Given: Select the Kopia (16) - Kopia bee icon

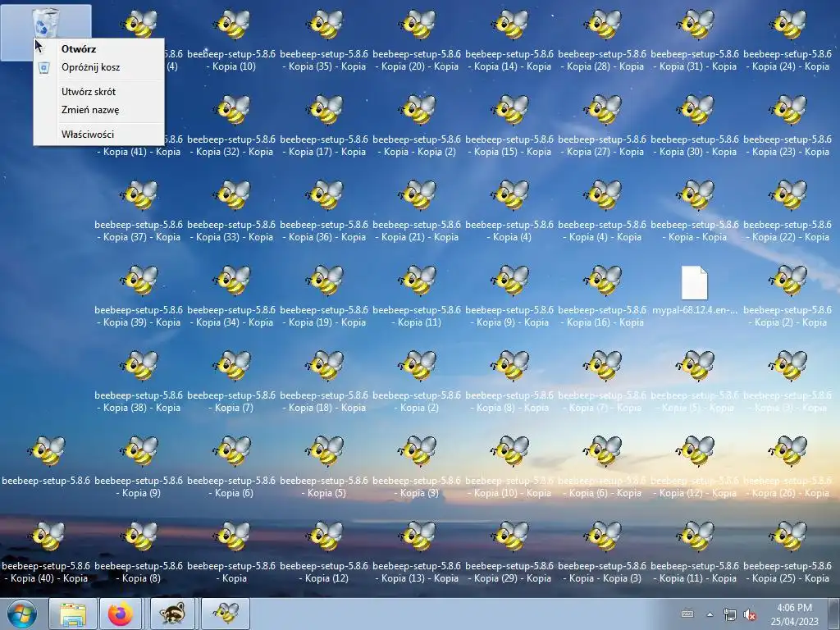Looking at the screenshot, I should (602, 280).
